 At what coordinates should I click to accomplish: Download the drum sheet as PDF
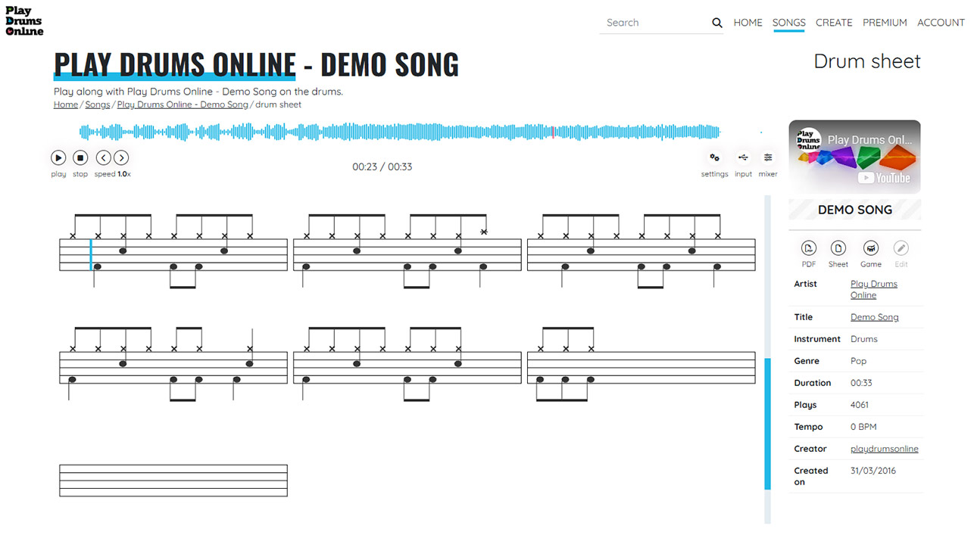click(x=808, y=248)
